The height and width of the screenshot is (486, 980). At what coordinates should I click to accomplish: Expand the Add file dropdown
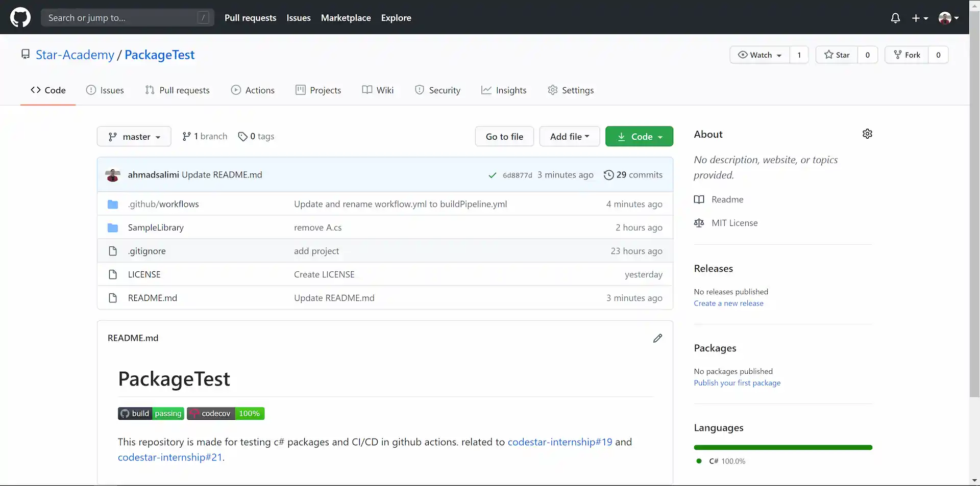click(x=570, y=136)
